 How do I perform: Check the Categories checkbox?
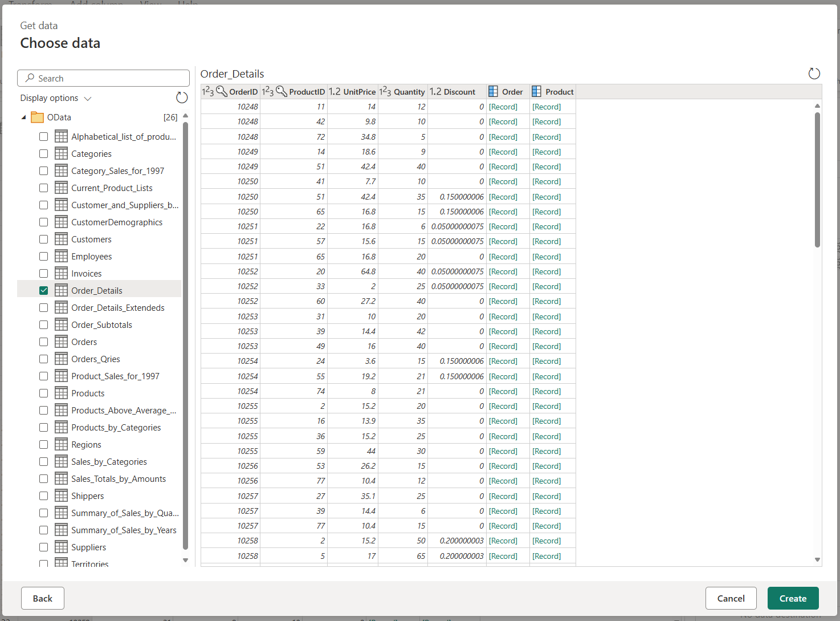pyautogui.click(x=43, y=153)
